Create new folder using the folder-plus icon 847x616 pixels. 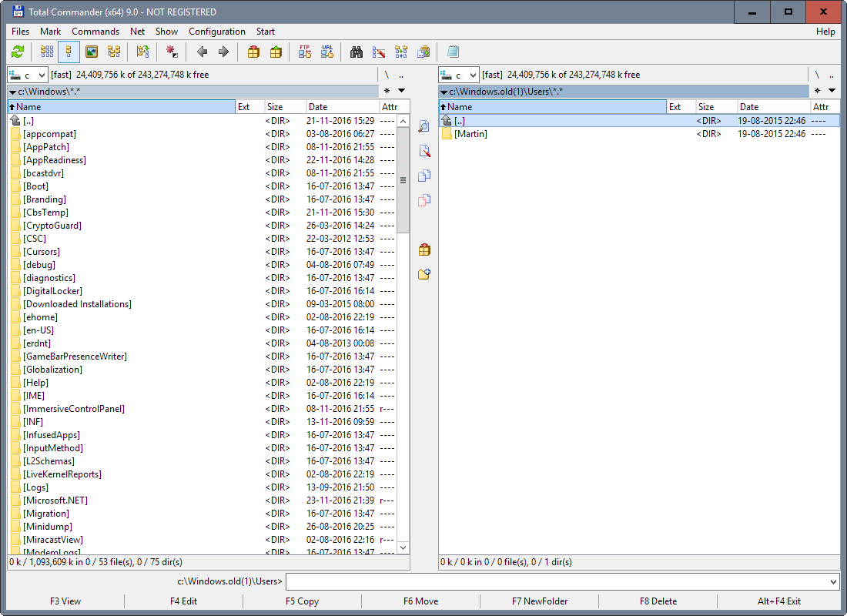point(423,273)
